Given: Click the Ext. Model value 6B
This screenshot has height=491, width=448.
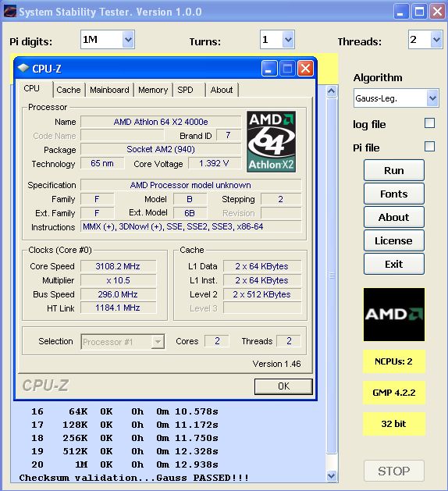Looking at the screenshot, I should point(190,213).
